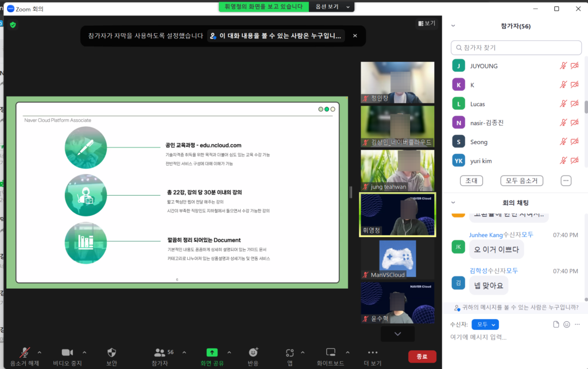Click the green Share Screen (화면 공유) icon
This screenshot has height=369, width=588.
pyautogui.click(x=212, y=352)
